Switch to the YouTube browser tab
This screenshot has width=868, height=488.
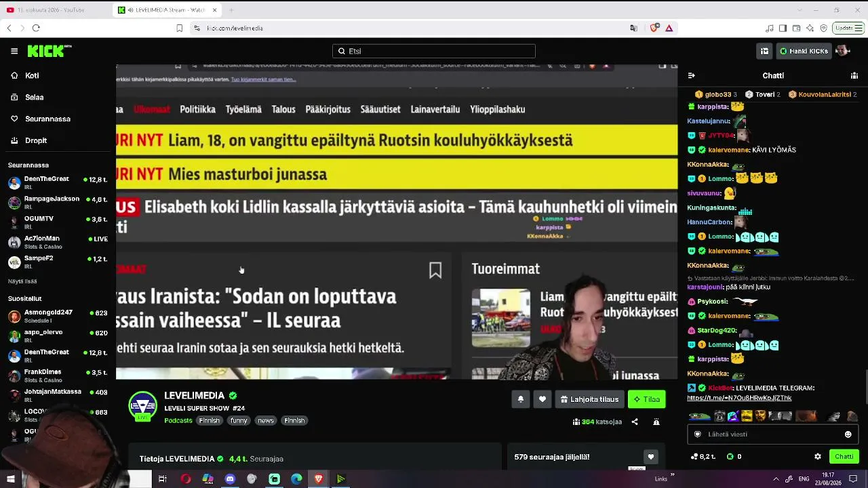(x=56, y=10)
